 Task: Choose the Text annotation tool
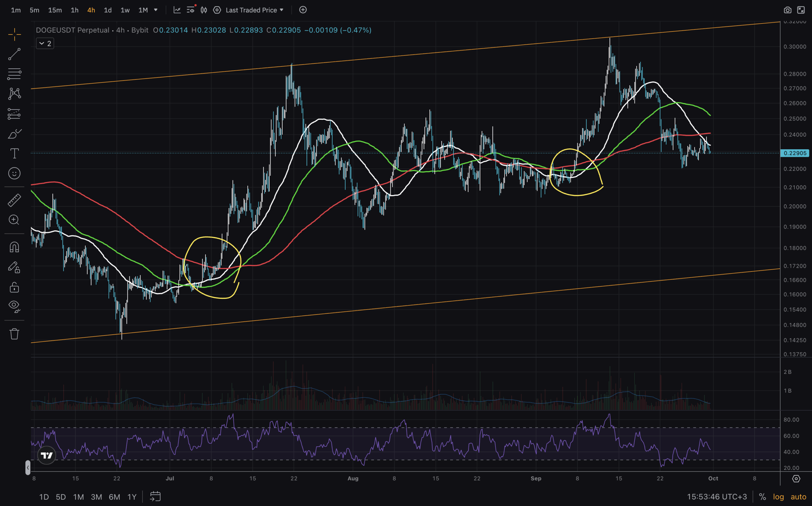14,154
